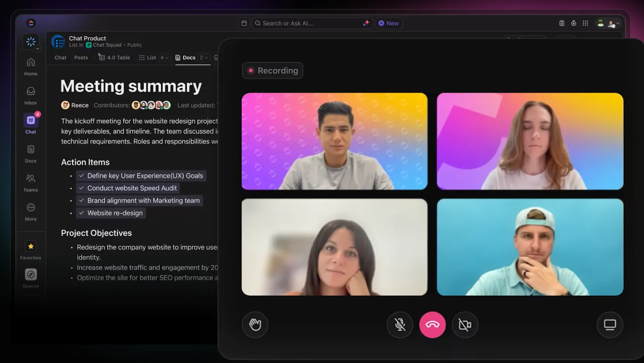Open the calendar icon beside search

[244, 23]
